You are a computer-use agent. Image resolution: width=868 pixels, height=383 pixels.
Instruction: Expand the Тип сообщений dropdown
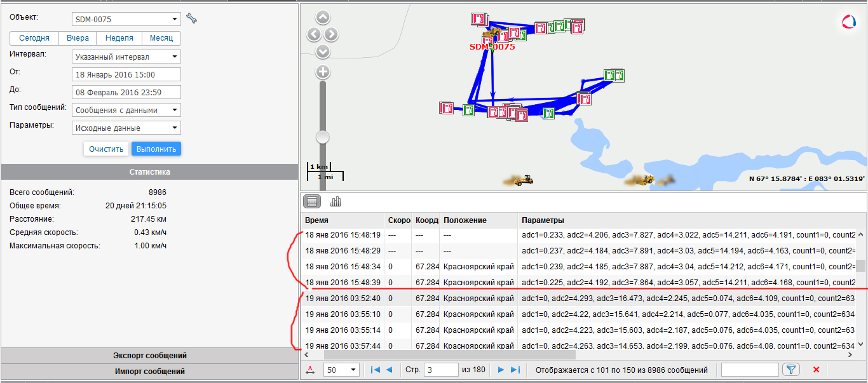(126, 110)
